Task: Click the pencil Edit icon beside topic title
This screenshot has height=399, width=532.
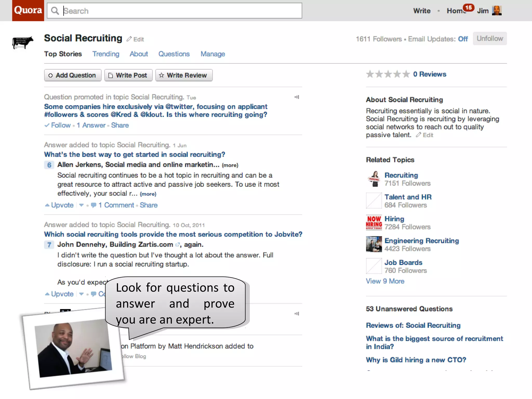Action: [129, 39]
